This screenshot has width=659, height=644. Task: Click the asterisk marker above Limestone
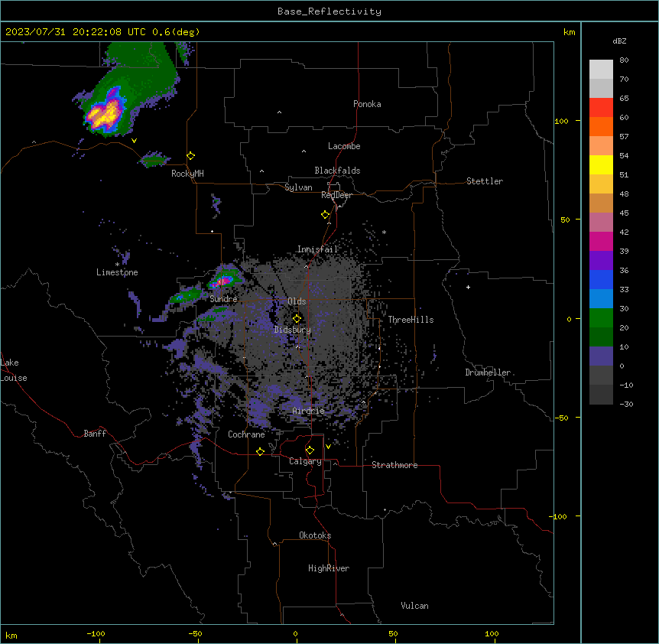click(x=117, y=265)
